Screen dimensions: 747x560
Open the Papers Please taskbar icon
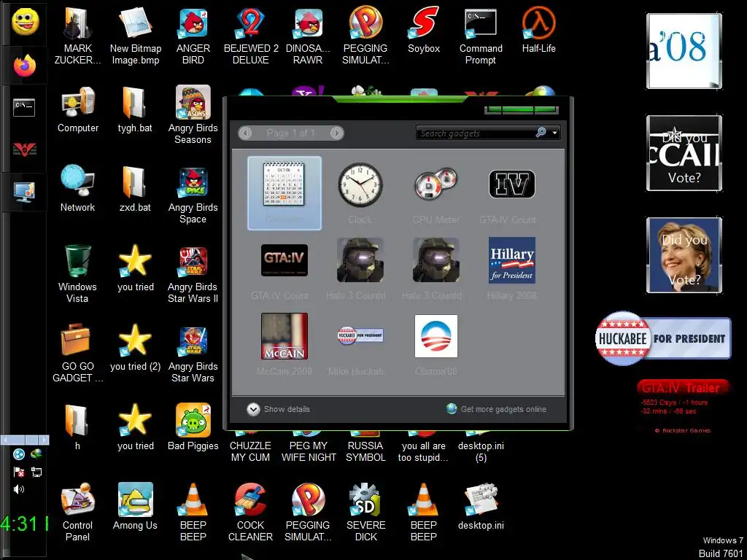click(x=25, y=150)
